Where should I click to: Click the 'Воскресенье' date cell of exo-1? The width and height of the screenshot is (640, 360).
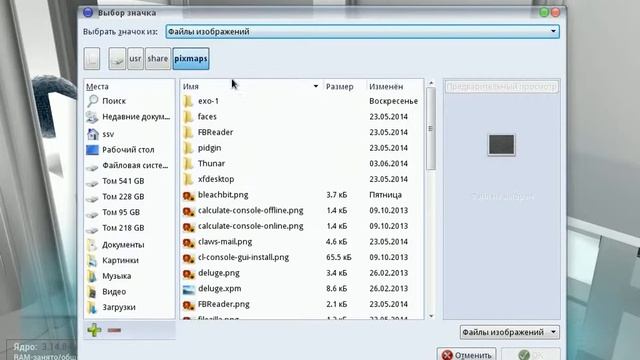pyautogui.click(x=393, y=101)
